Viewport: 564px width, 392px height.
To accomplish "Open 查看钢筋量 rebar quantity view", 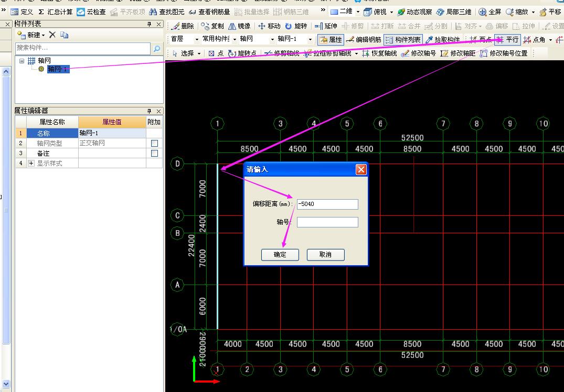I will point(209,12).
